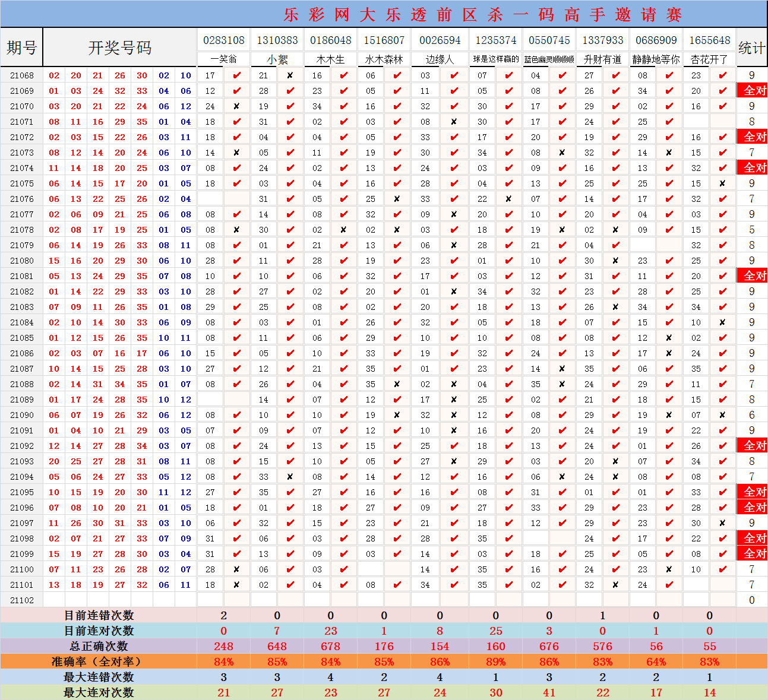Click the current consecutive correct value 25
The height and width of the screenshot is (700, 768).
495,631
